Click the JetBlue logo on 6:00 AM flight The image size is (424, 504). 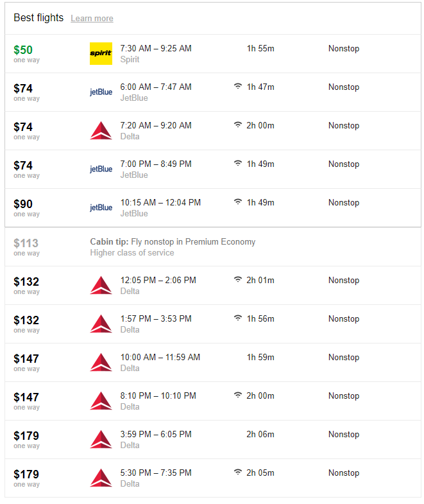click(101, 92)
